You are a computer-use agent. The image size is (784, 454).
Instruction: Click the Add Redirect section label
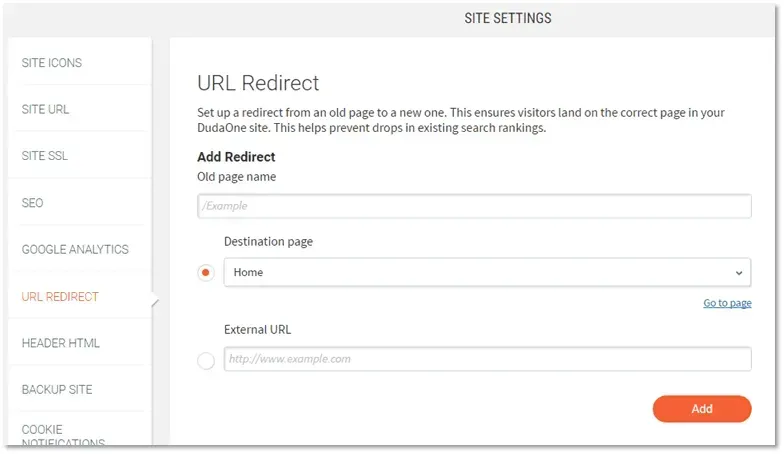(x=236, y=157)
